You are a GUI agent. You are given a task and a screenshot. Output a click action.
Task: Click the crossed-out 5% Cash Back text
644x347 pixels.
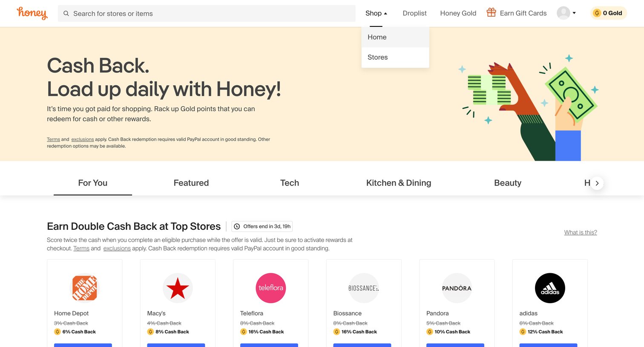tap(443, 323)
